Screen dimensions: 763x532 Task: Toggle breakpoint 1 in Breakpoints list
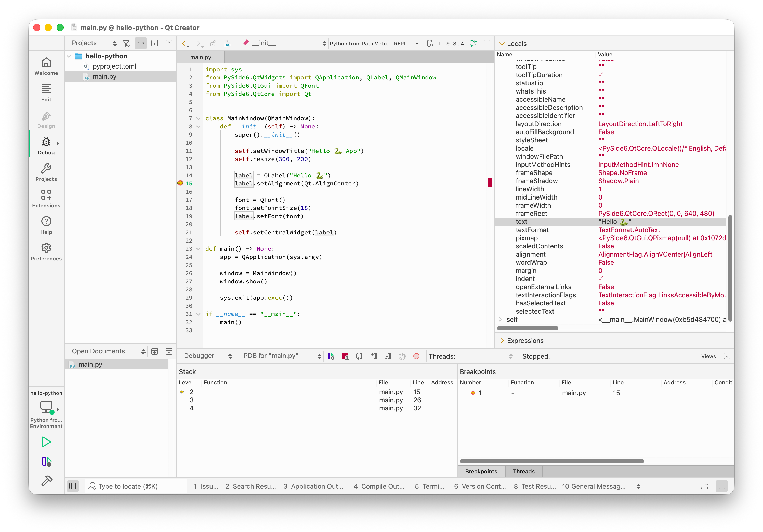473,393
